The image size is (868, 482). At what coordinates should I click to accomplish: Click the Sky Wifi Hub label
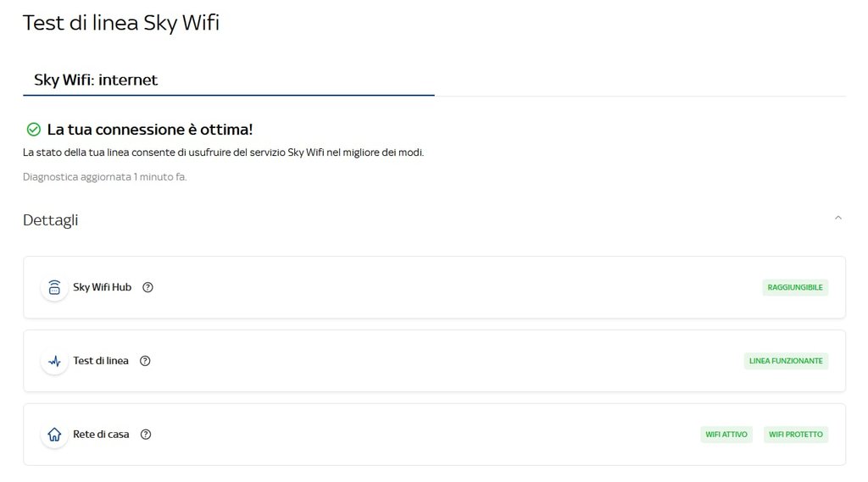click(x=102, y=287)
